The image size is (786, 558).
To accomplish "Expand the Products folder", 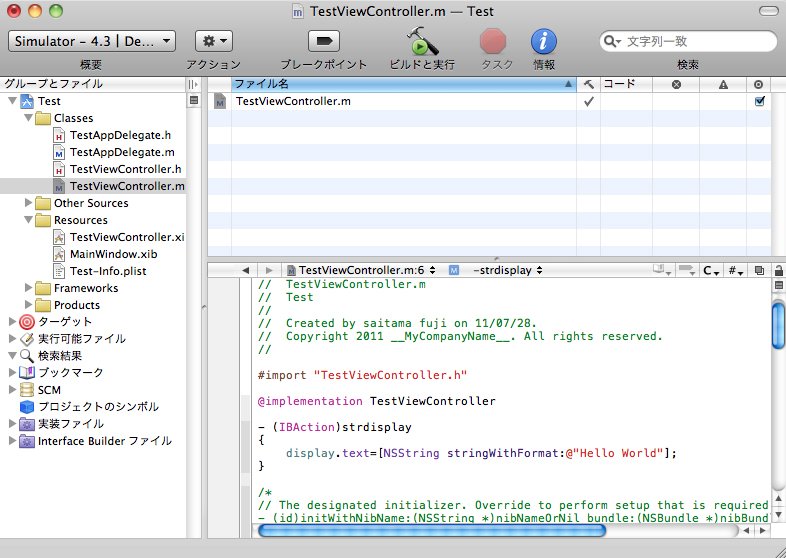I will [x=29, y=305].
